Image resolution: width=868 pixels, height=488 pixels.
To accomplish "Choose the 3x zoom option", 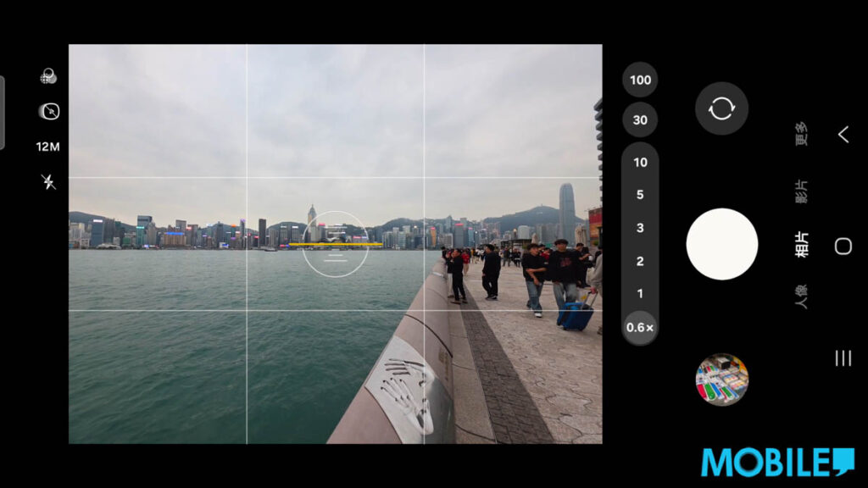I will click(x=640, y=228).
